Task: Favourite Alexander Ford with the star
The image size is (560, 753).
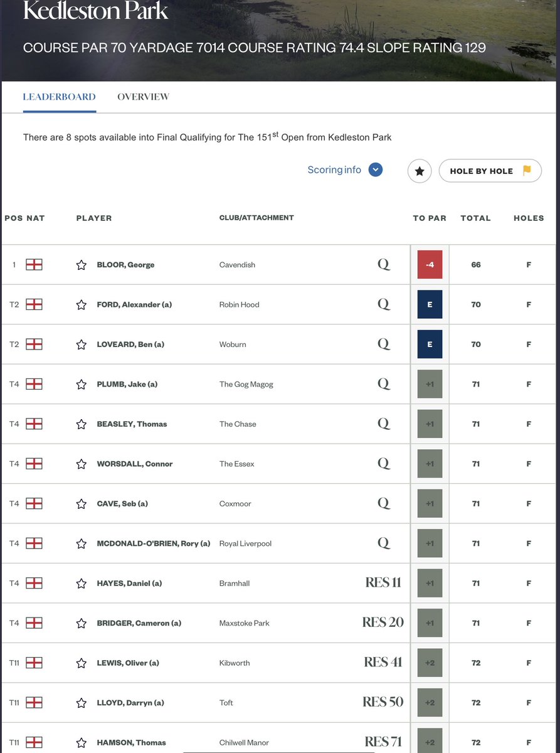Action: click(82, 305)
